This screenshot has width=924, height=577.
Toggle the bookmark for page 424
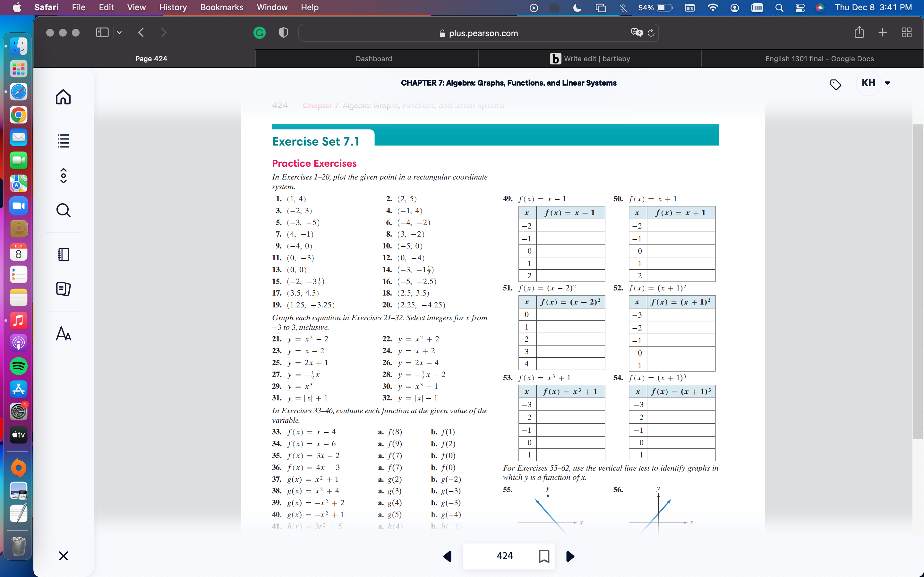tap(544, 556)
